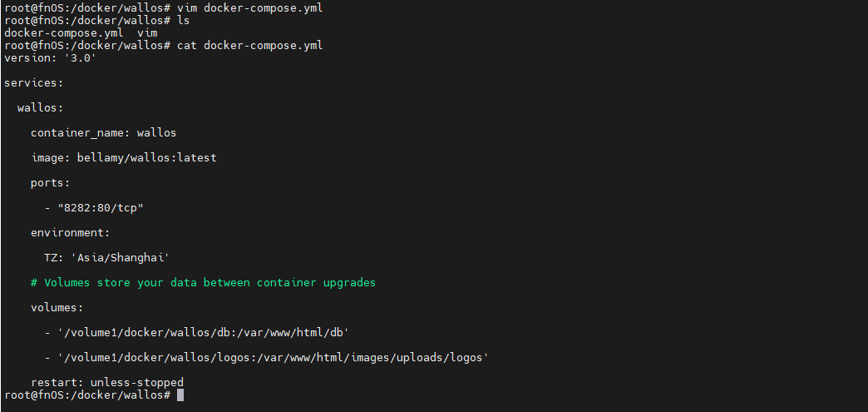
Task: Click the 'vim' entry in the ls output
Action: click(x=147, y=33)
